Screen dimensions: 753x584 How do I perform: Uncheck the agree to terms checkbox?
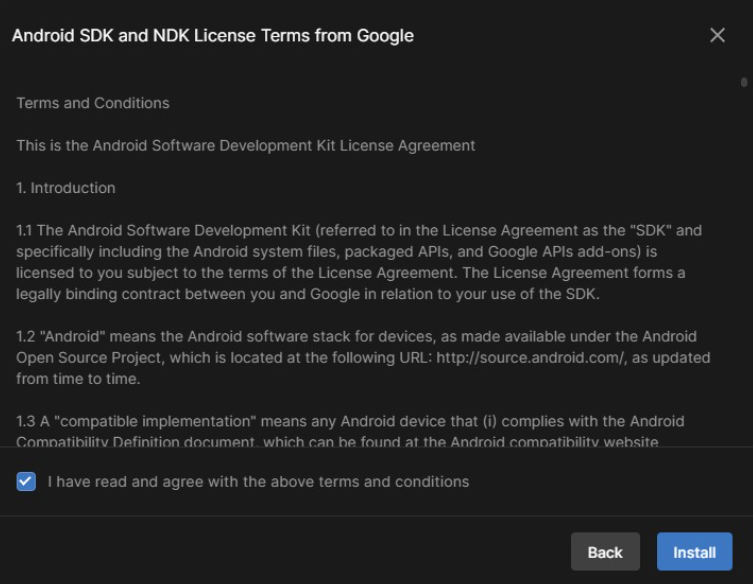(26, 481)
